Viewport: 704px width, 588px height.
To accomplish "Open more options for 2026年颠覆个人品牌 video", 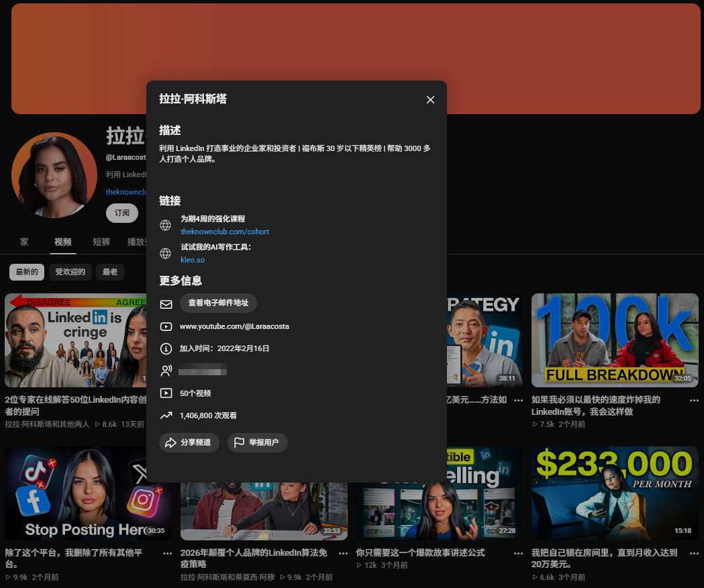I will (x=344, y=553).
